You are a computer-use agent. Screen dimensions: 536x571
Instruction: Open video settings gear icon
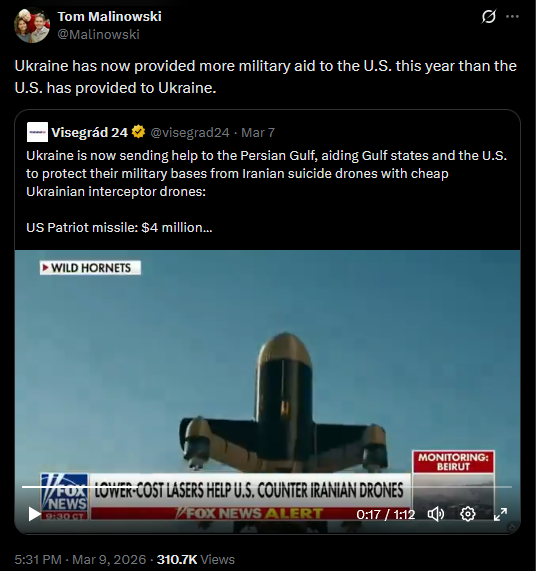point(468,514)
